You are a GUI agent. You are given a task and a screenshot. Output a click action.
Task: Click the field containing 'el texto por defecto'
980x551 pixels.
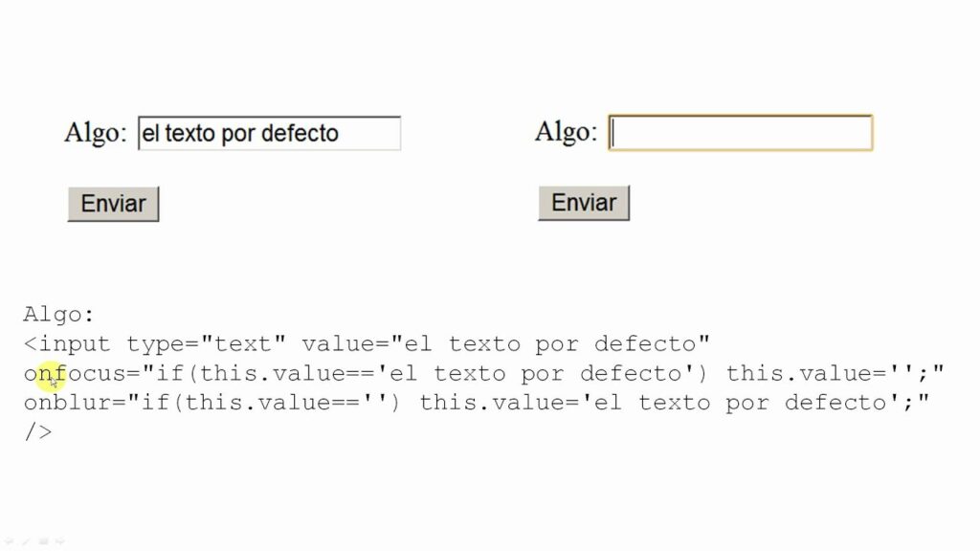[x=269, y=134]
